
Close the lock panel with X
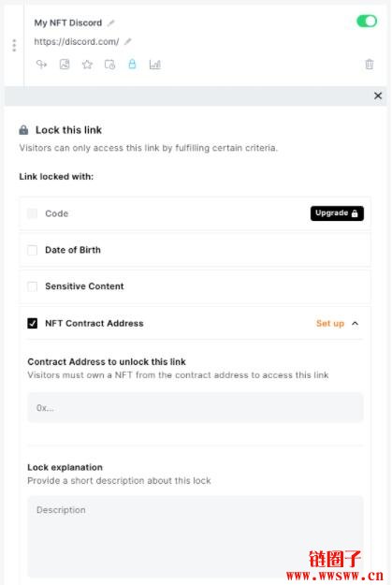[x=378, y=95]
